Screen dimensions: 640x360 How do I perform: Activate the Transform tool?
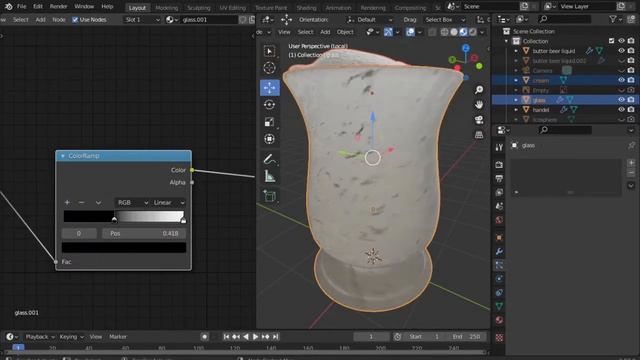pos(269,139)
